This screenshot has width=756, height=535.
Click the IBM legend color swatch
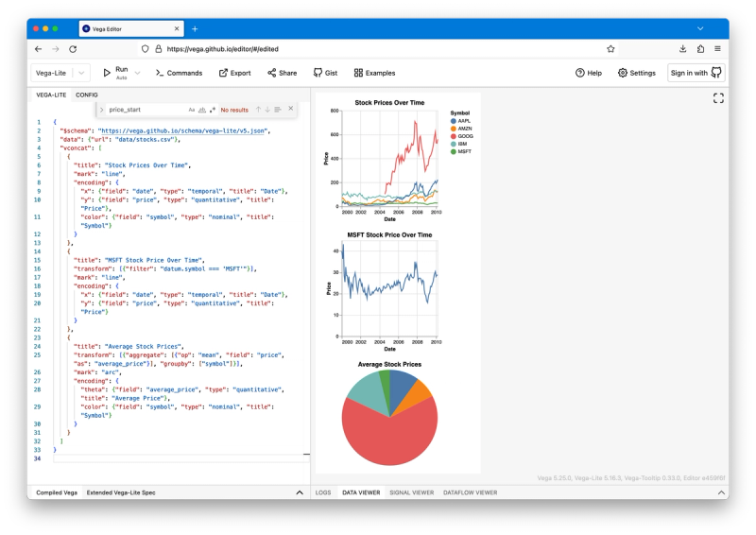pos(454,145)
